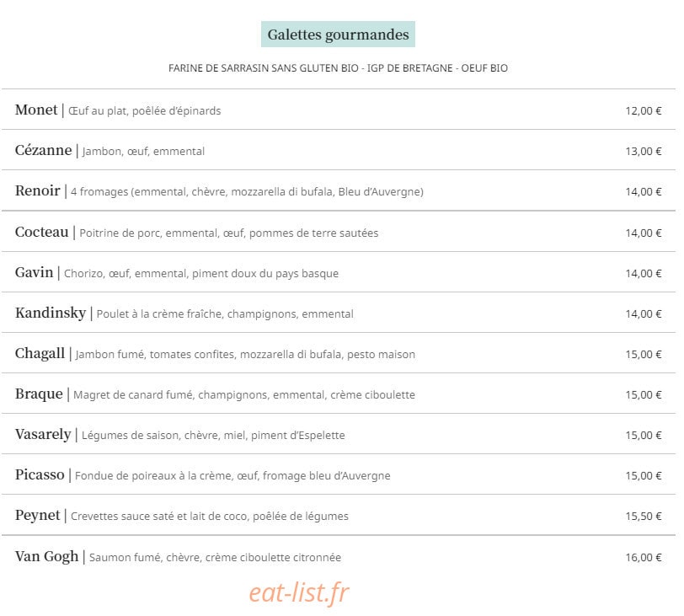Select the Cézanne menu item
This screenshot has height=616, width=684.
pyautogui.click(x=339, y=150)
